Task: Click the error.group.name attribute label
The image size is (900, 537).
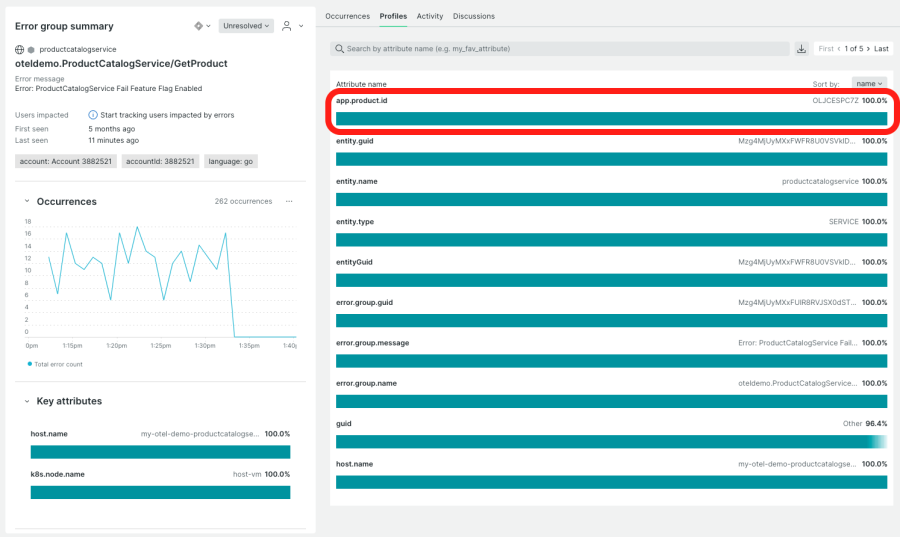Action: [366, 383]
